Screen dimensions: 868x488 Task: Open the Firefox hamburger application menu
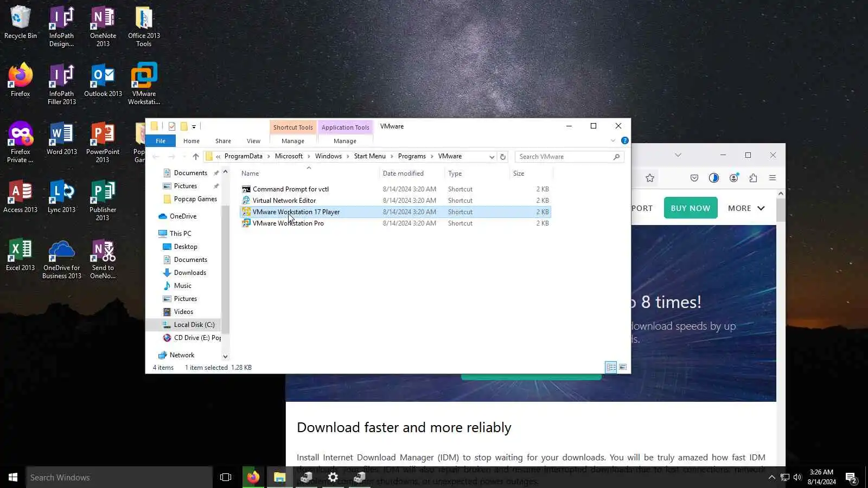(773, 178)
